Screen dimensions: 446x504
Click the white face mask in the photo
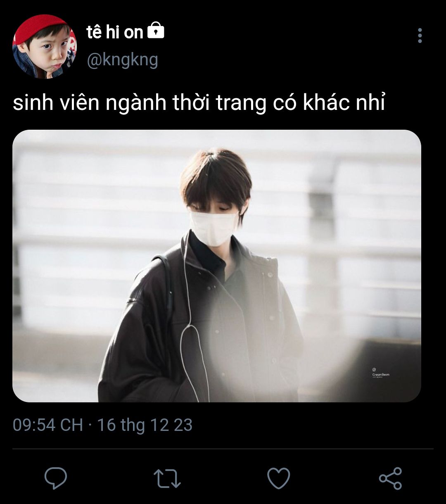(x=213, y=227)
